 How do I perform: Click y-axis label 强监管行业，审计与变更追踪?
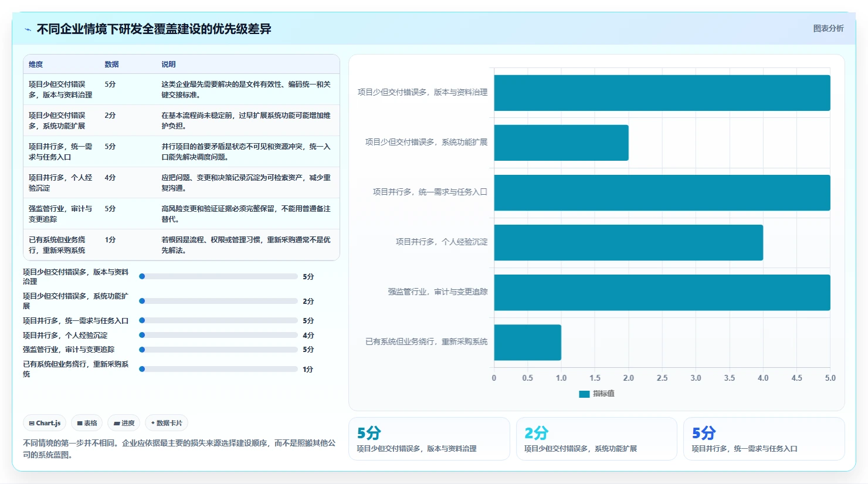pyautogui.click(x=438, y=292)
